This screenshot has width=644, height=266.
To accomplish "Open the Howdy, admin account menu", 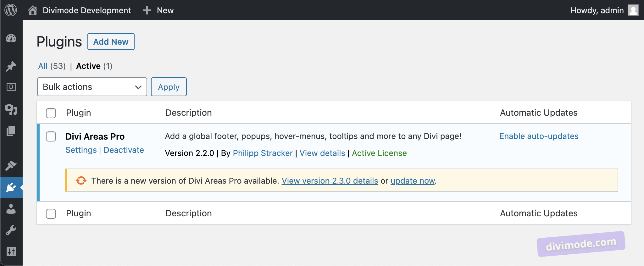I will pos(604,10).
